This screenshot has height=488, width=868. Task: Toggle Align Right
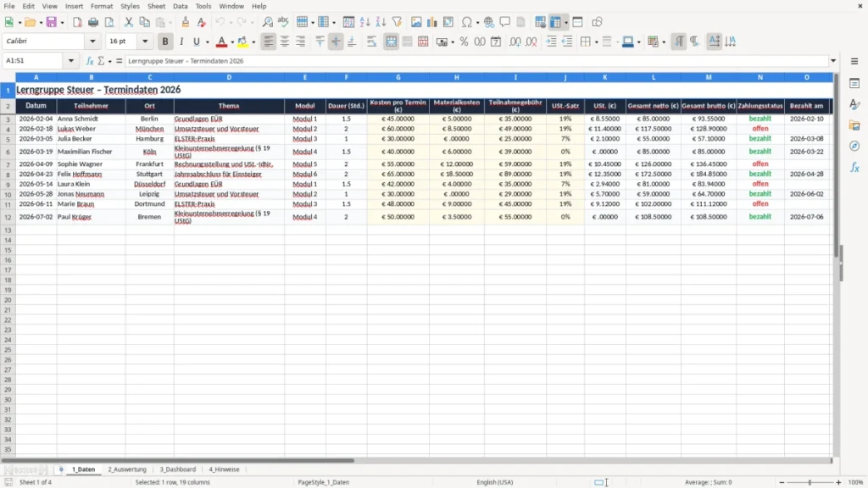[x=301, y=42]
